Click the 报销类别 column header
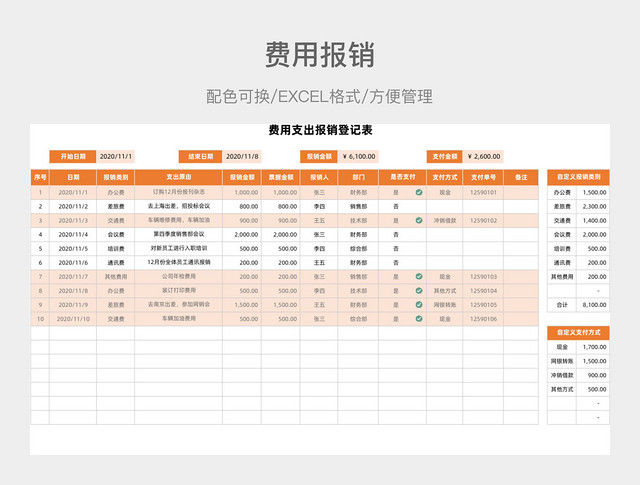The height and width of the screenshot is (485, 640). pos(116,177)
